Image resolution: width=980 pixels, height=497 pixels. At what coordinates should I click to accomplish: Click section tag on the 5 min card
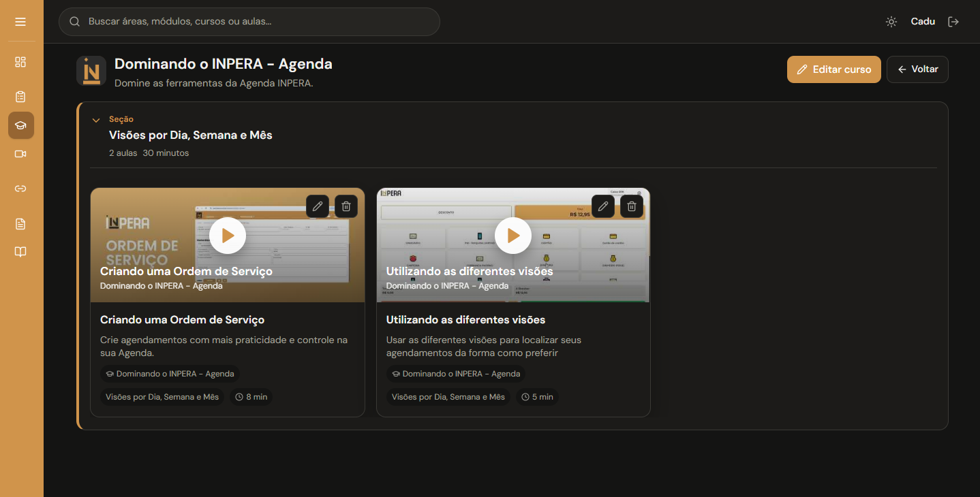pos(448,397)
